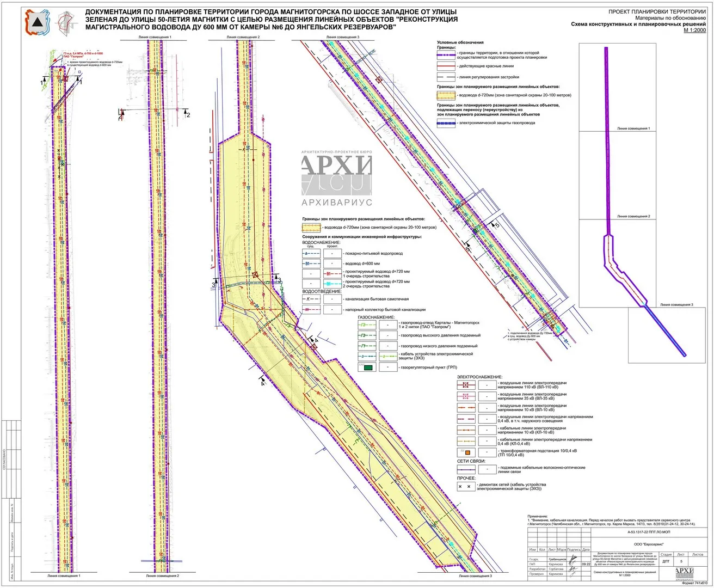
Task: Click the ВЛ-35 кВ pink power line symbol
Action: coord(466,396)
